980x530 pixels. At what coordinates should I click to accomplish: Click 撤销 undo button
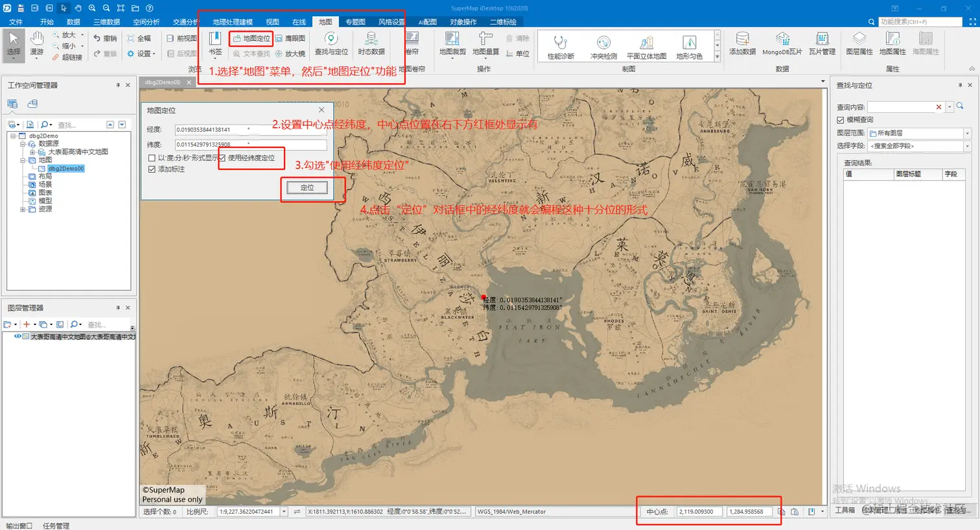coord(105,38)
